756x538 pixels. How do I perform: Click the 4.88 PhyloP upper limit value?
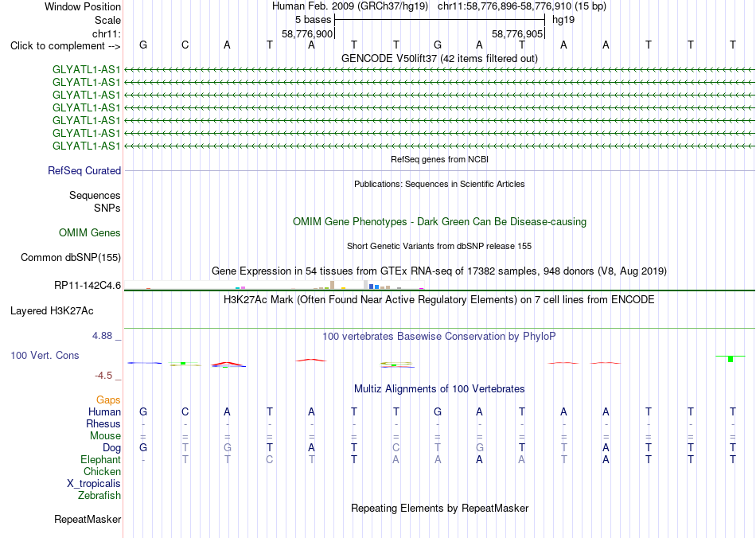(102, 336)
